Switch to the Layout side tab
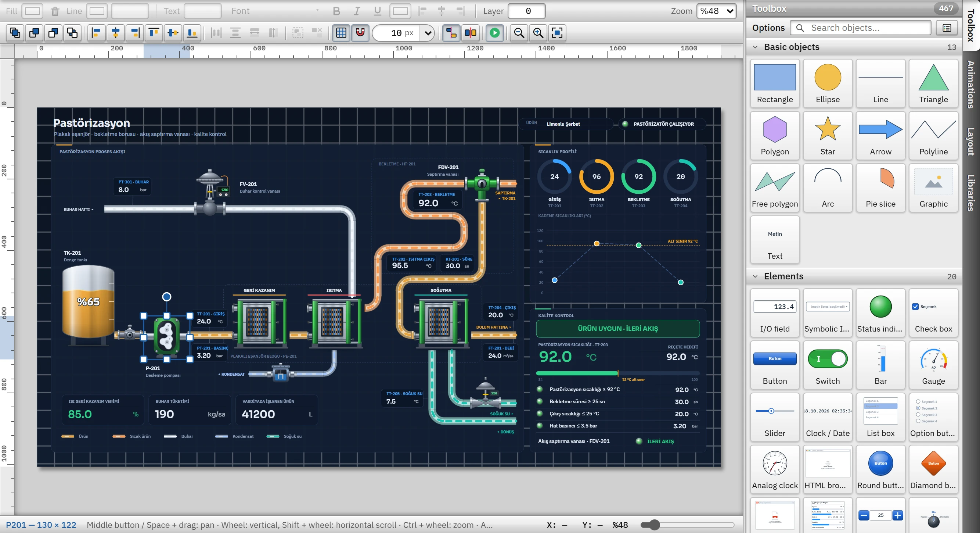This screenshot has width=980, height=533. click(971, 142)
